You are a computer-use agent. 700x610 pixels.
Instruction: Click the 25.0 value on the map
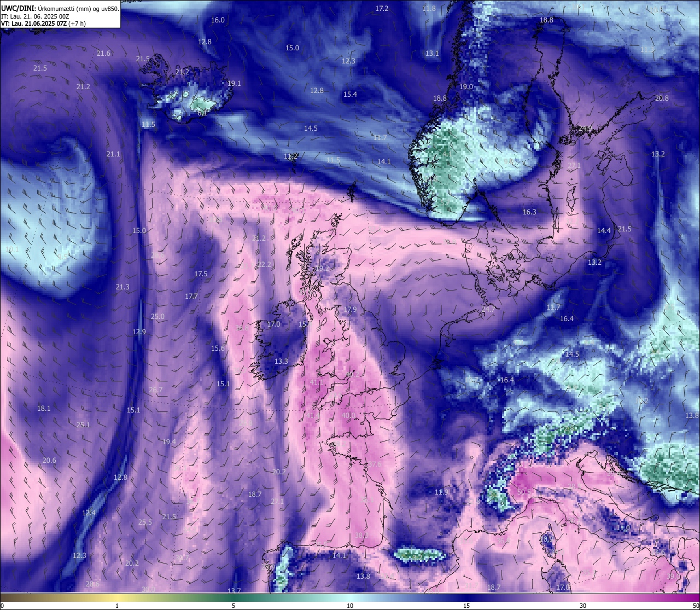[x=157, y=316]
